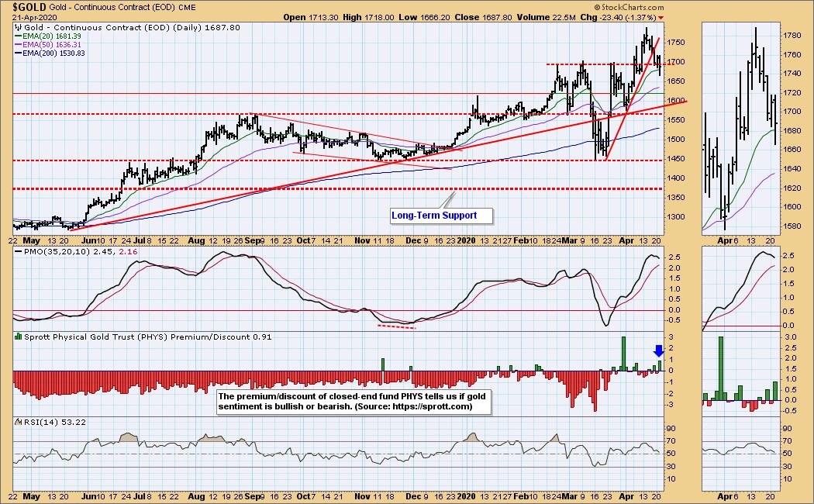This screenshot has width=814, height=504.
Task: Click the 'Volume 22.5M' value
Action: pos(545,17)
